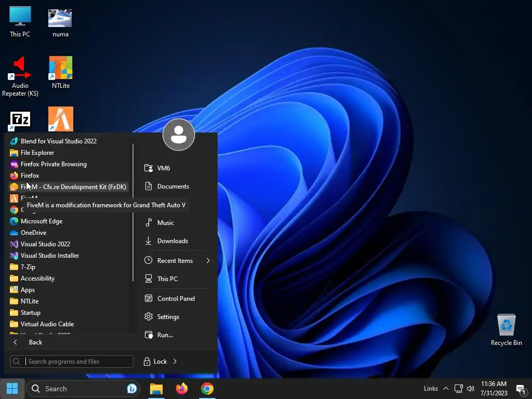Open Firefox from the taskbar
Image resolution: width=532 pixels, height=399 pixels.
coord(182,389)
